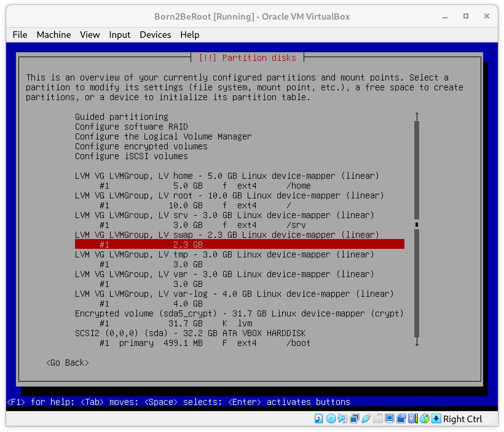Open the Help menu

coord(190,35)
